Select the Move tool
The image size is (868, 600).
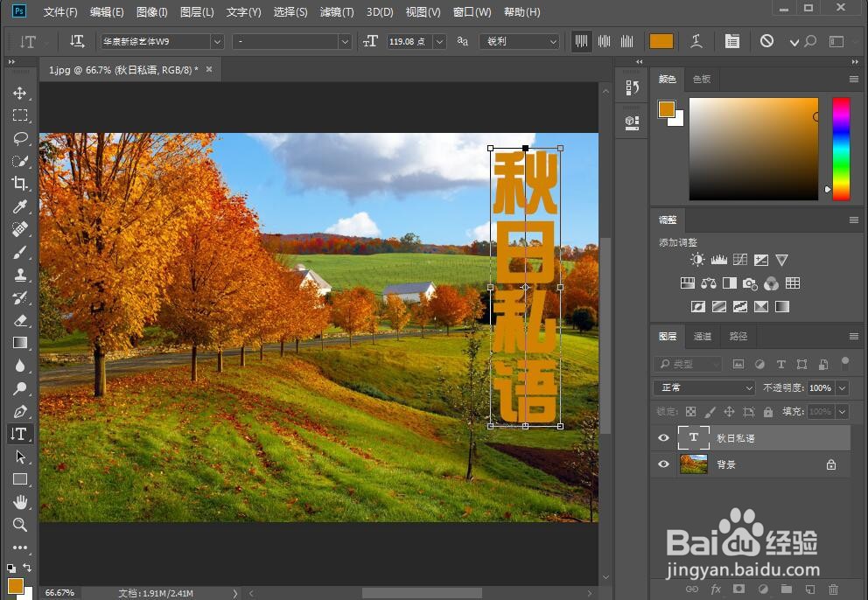(20, 93)
